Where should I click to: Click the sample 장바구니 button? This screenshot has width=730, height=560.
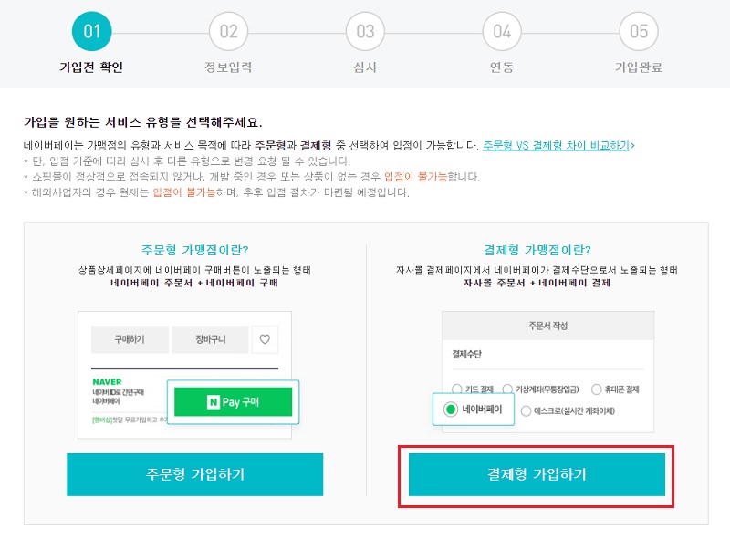click(x=208, y=340)
